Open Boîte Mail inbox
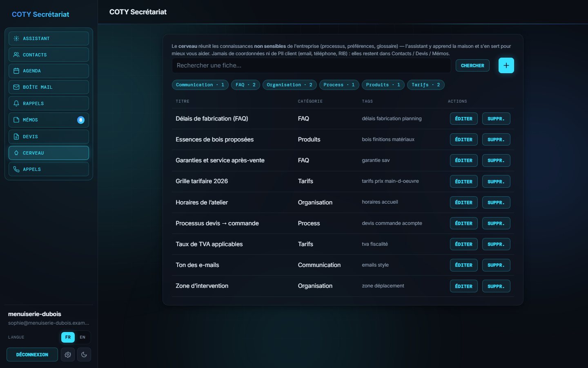588x368 pixels. 49,87
